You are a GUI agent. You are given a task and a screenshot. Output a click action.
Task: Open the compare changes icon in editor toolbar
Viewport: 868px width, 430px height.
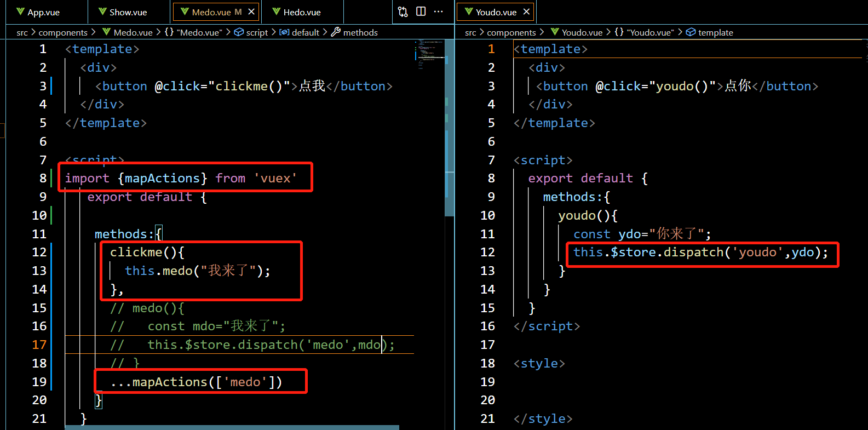[403, 12]
